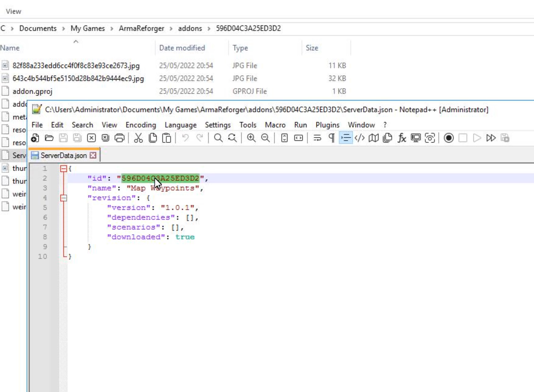Collapse the root JSON object fold
This screenshot has height=392, width=534.
(63, 169)
